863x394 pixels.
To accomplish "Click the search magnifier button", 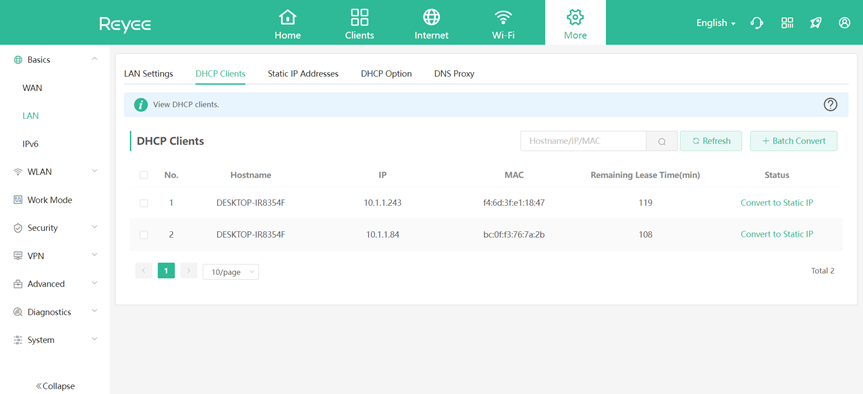I will pos(662,141).
